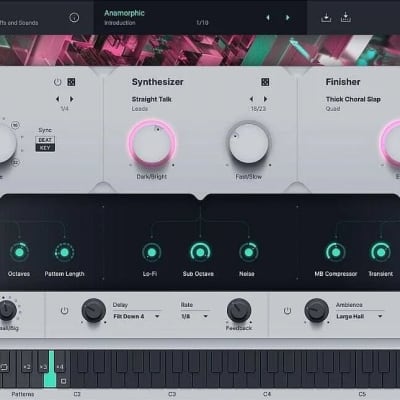The image size is (400, 400).
Task: Click the Small/Big knob at bottom left
Action: click(7, 310)
